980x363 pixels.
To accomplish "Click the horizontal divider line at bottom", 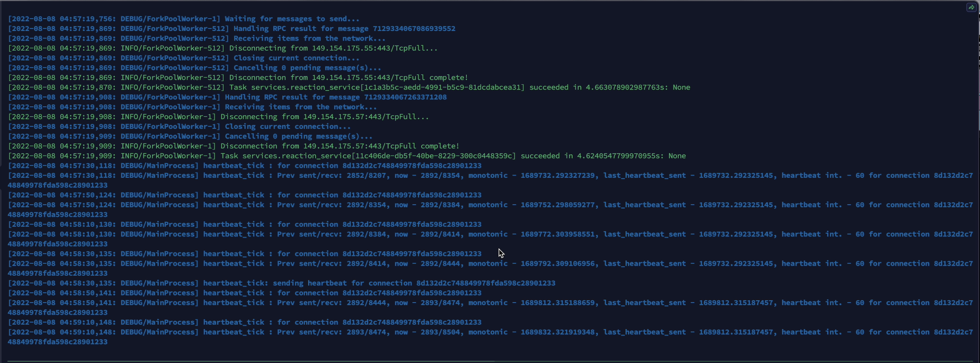I will [490, 361].
